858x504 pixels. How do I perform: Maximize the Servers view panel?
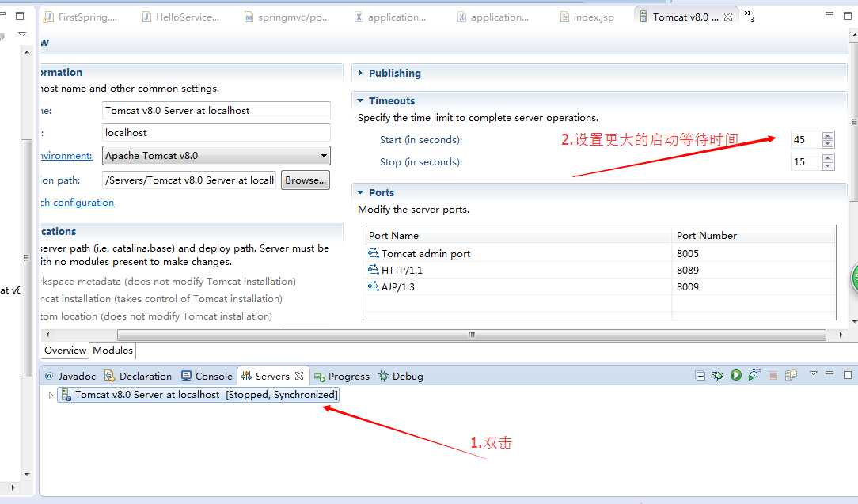click(848, 375)
